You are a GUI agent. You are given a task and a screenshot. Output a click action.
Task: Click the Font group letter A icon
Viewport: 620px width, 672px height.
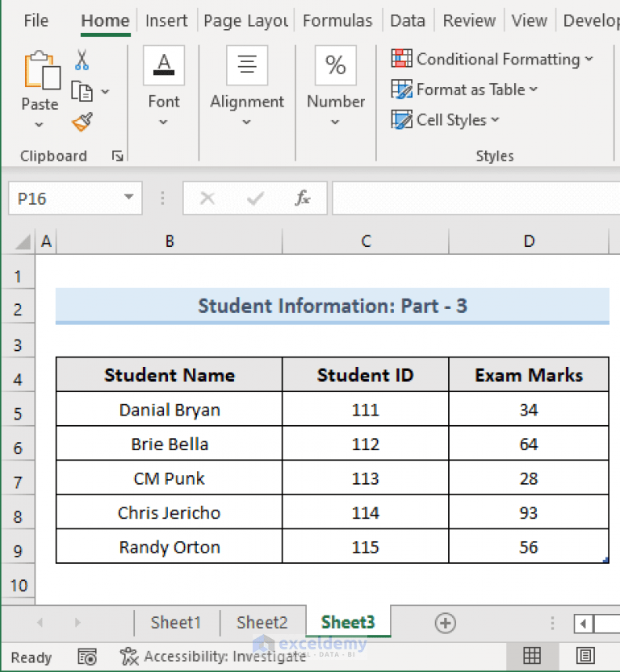164,65
